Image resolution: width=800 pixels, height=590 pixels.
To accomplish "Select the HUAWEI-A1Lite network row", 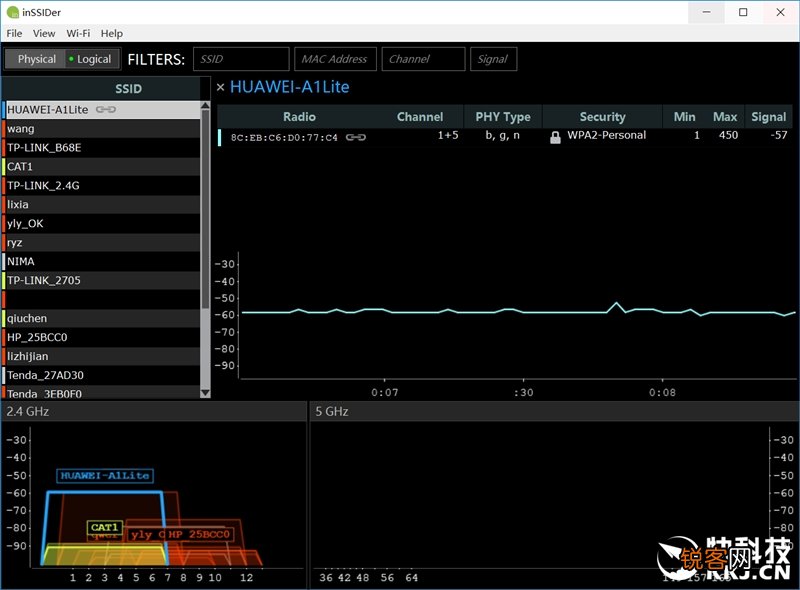I will click(x=102, y=109).
